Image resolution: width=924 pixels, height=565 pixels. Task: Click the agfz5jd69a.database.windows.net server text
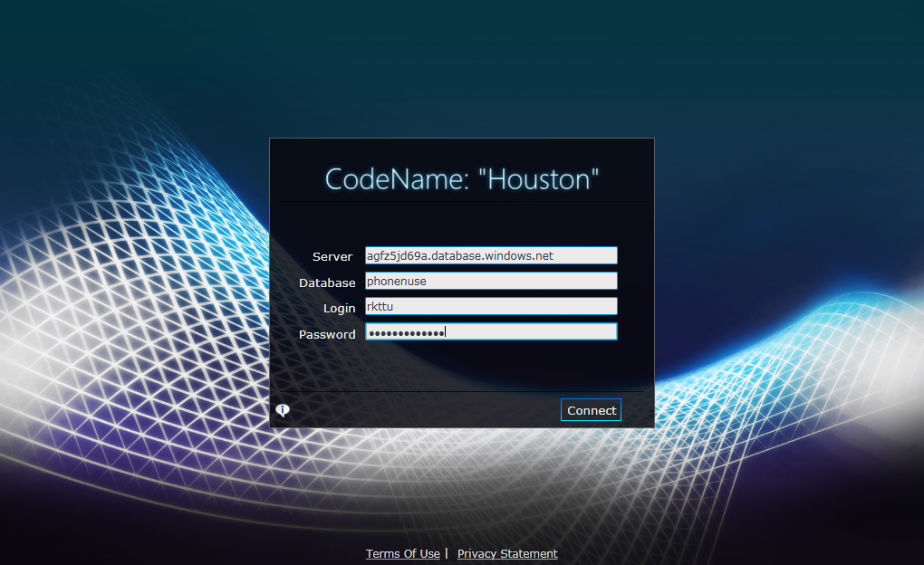pyautogui.click(x=459, y=255)
